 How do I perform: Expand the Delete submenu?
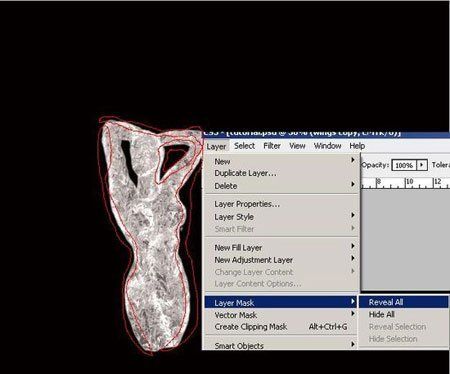pos(281,186)
